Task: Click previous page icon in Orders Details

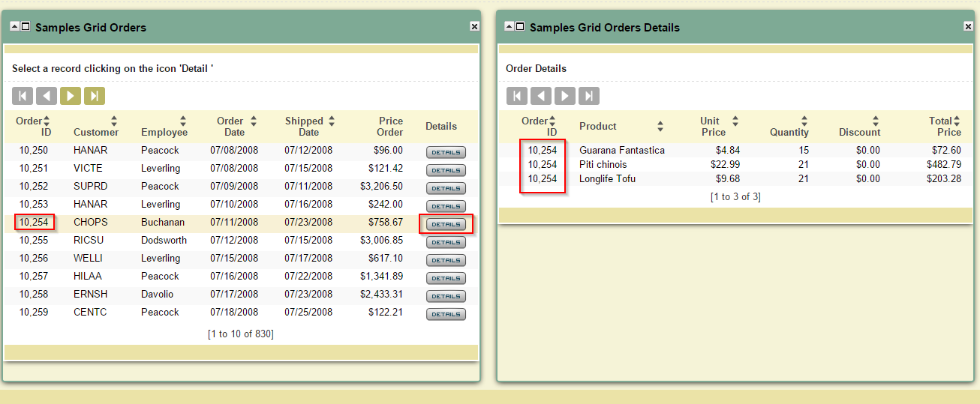Action: click(x=541, y=96)
